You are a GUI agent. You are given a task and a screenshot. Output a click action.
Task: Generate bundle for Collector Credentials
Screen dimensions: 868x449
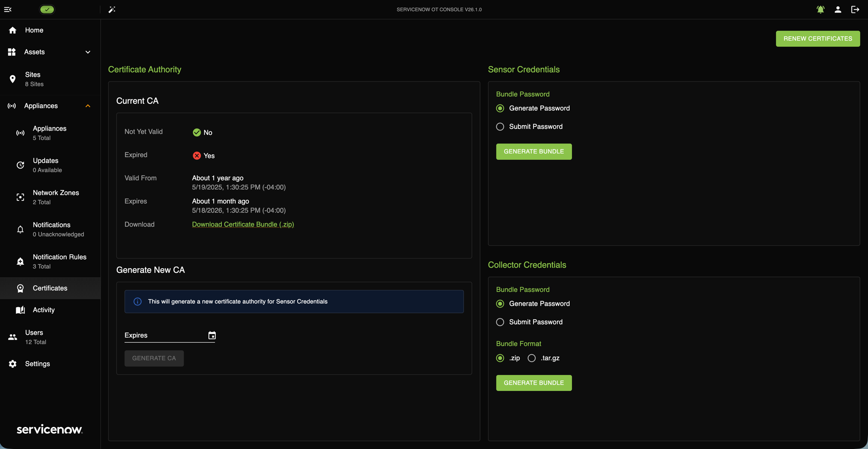coord(533,383)
